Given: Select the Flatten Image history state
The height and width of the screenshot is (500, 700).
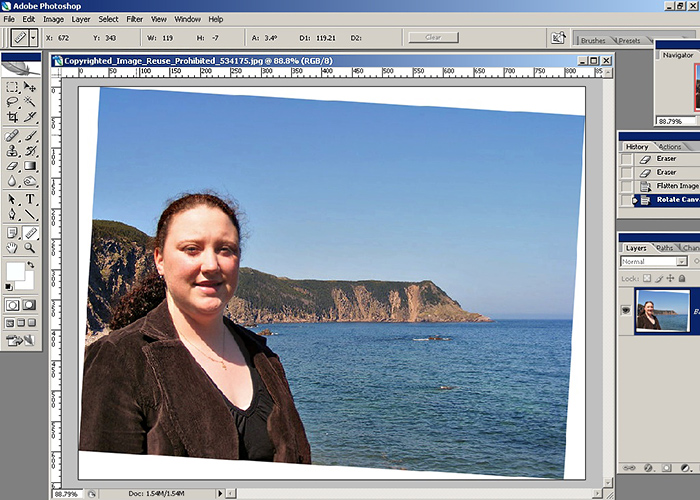Looking at the screenshot, I should [x=667, y=186].
